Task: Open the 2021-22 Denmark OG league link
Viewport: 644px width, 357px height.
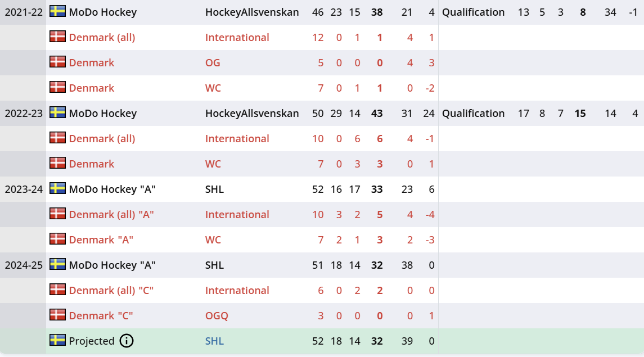Action: [x=213, y=62]
